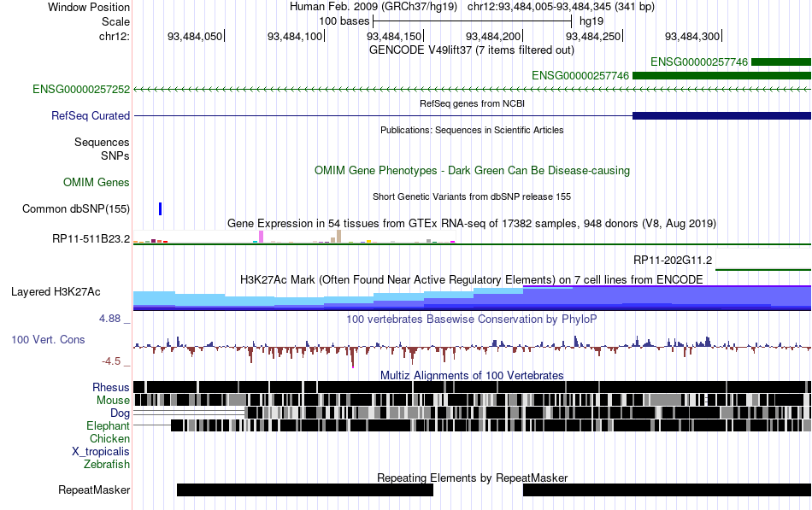Open the Repeating Elements by RepeatMasker title
The height and width of the screenshot is (510, 812).
(472, 478)
